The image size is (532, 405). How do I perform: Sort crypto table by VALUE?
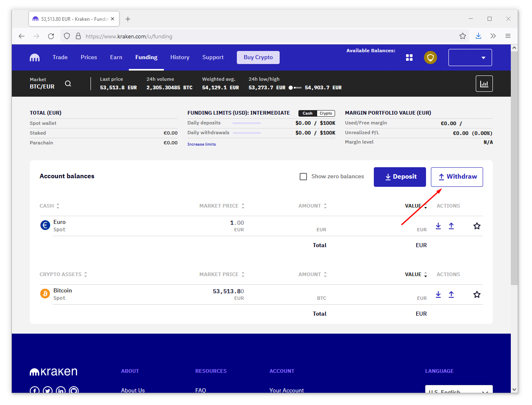click(x=416, y=274)
